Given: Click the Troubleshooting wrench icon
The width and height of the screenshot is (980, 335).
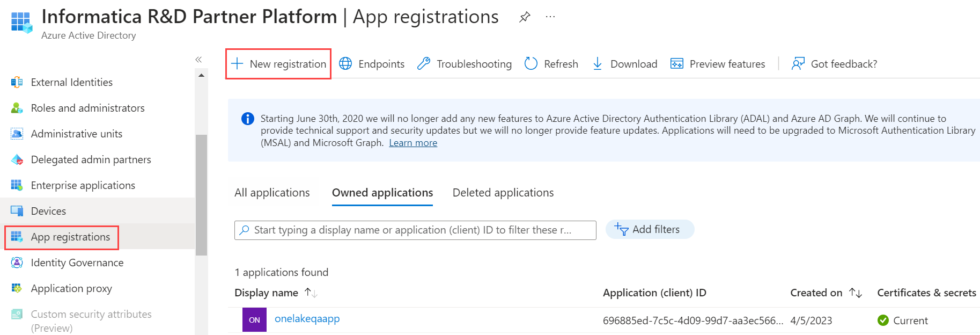Looking at the screenshot, I should 424,64.
